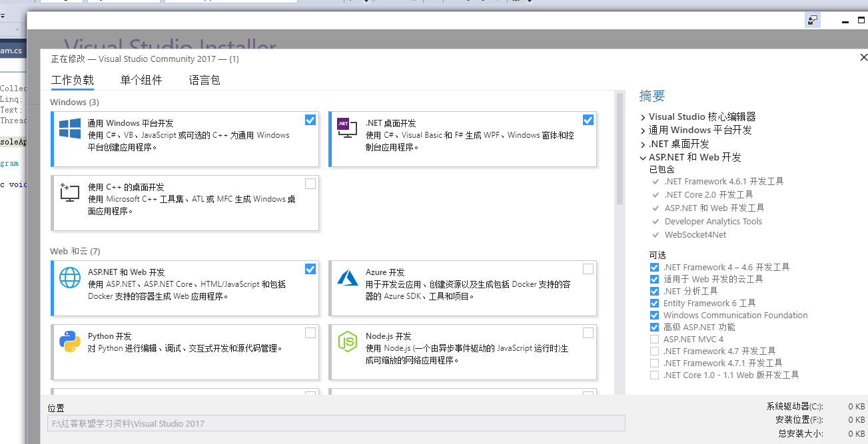868x444 pixels.
Task: Click the 位置 install path field
Action: 336,423
